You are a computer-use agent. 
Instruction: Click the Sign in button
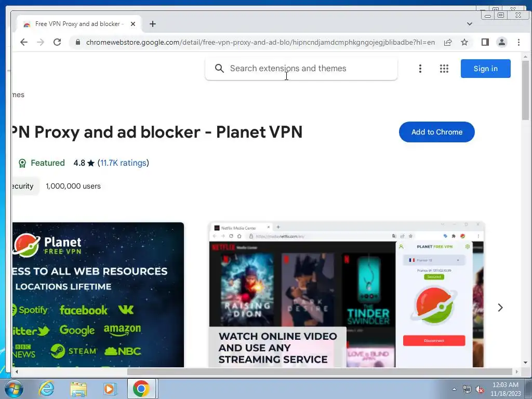pos(486,69)
